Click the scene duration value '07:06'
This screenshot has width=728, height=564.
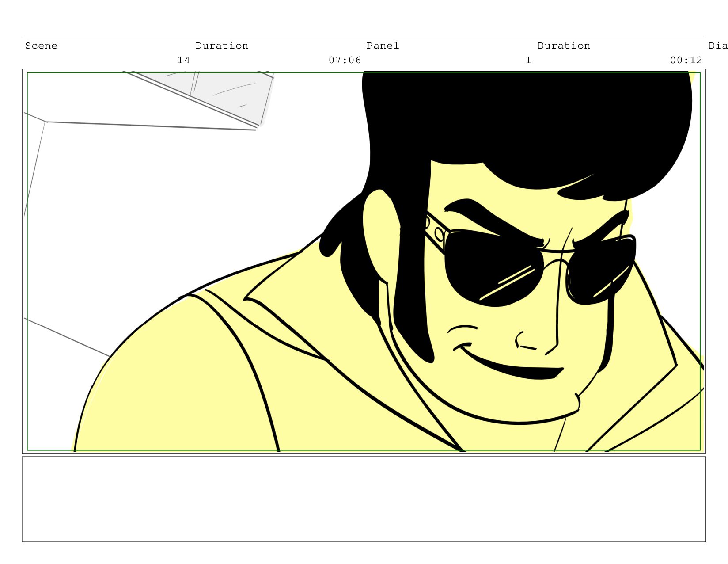345,60
